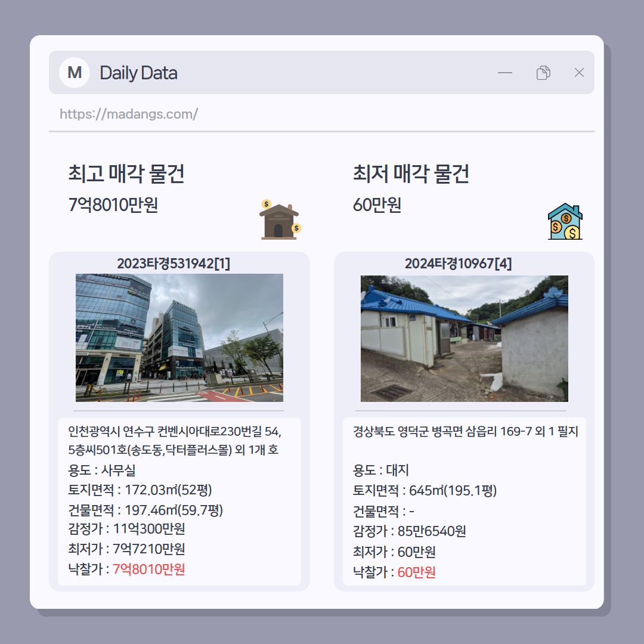Click the 경상북도 영덕군 address text
The height and width of the screenshot is (644, 644).
[465, 431]
